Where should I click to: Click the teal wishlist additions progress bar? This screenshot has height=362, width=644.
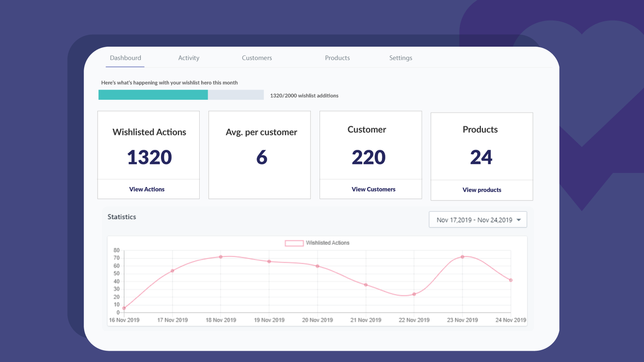coord(153,95)
